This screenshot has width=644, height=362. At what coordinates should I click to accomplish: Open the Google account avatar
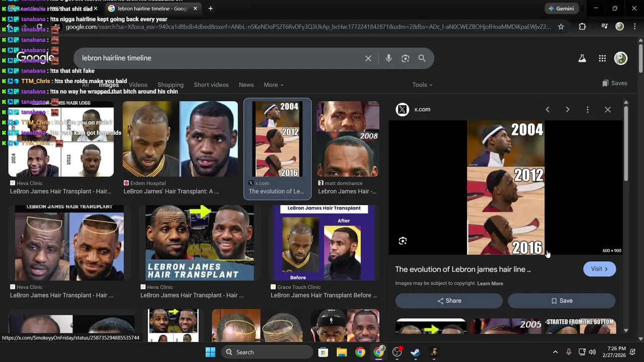(621, 58)
